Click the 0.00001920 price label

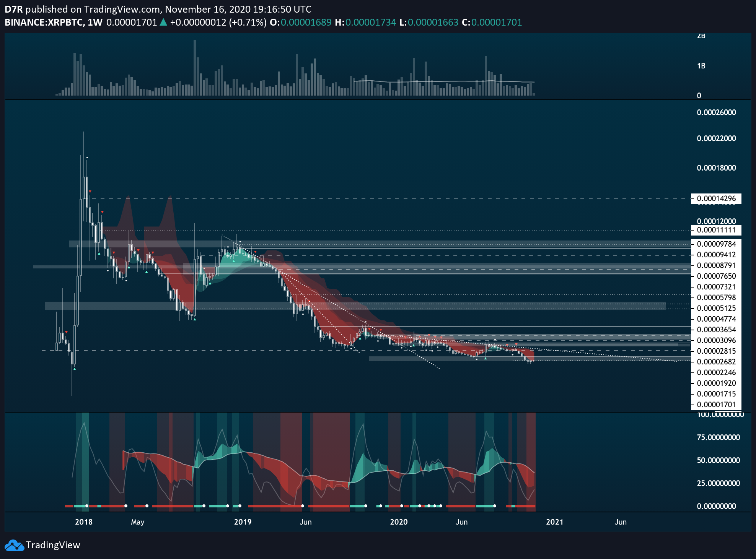click(716, 383)
